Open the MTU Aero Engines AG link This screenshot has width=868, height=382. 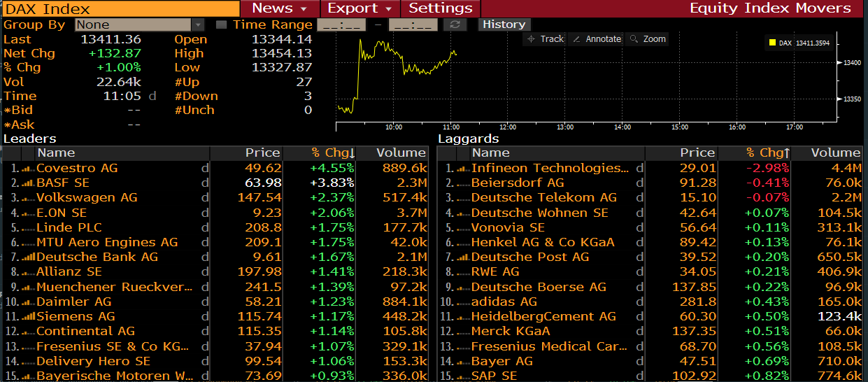[x=107, y=243]
